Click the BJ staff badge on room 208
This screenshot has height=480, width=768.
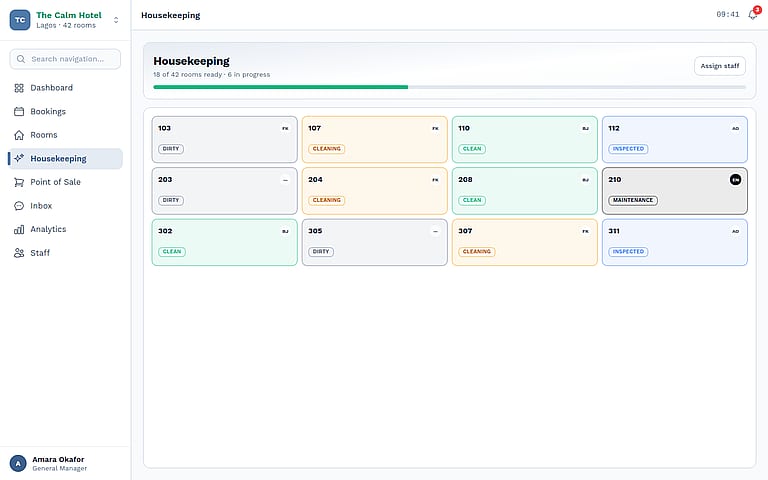click(585, 180)
